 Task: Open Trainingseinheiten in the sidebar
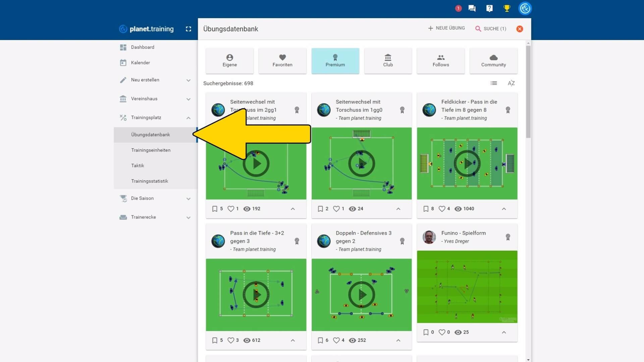click(151, 150)
